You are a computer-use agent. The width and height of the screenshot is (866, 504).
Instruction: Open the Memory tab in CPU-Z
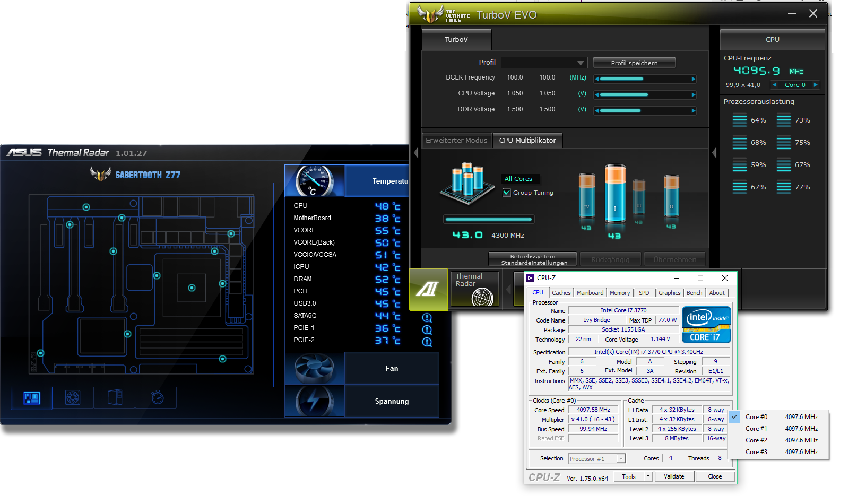point(620,293)
